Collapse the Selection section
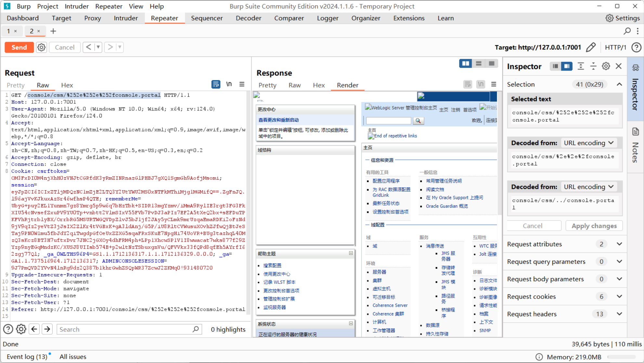The image size is (644, 363). point(619,85)
